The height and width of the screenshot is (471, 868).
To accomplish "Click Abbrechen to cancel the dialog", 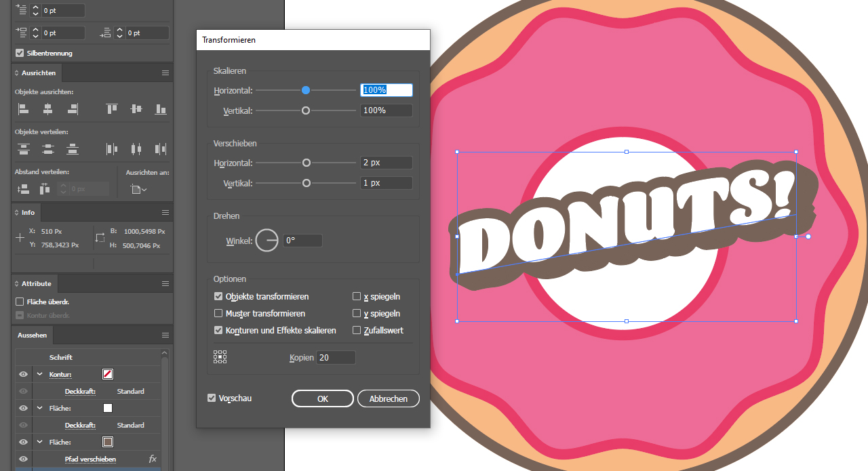I will [389, 398].
